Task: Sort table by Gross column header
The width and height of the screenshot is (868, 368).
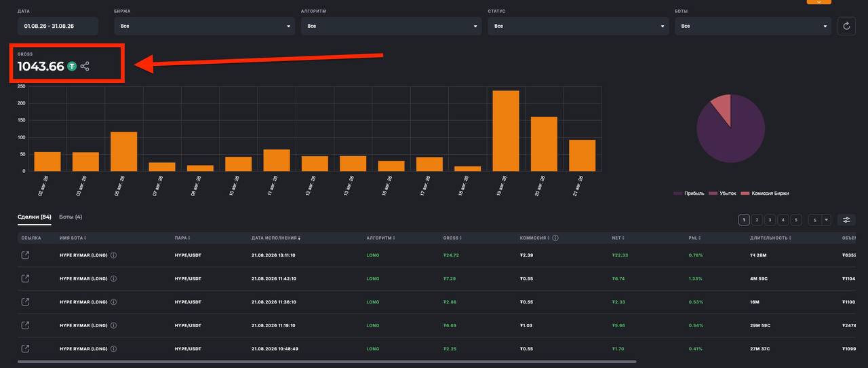Action: (452, 238)
